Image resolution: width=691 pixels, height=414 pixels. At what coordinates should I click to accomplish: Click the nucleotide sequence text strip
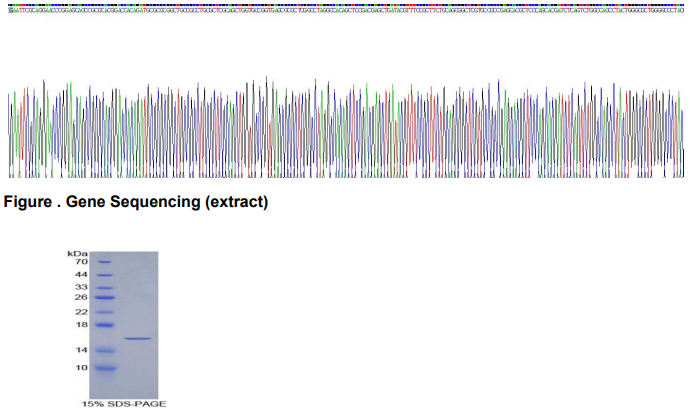pos(346,9)
